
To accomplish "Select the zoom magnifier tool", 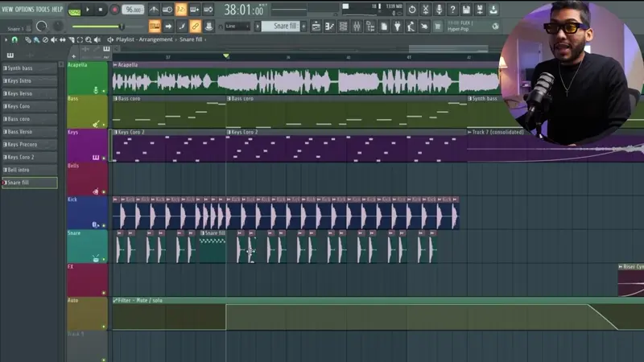I will [x=89, y=39].
